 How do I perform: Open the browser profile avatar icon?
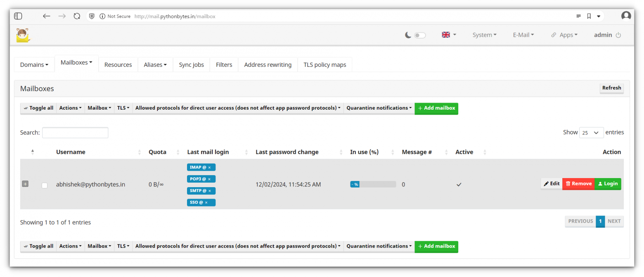[x=626, y=16]
